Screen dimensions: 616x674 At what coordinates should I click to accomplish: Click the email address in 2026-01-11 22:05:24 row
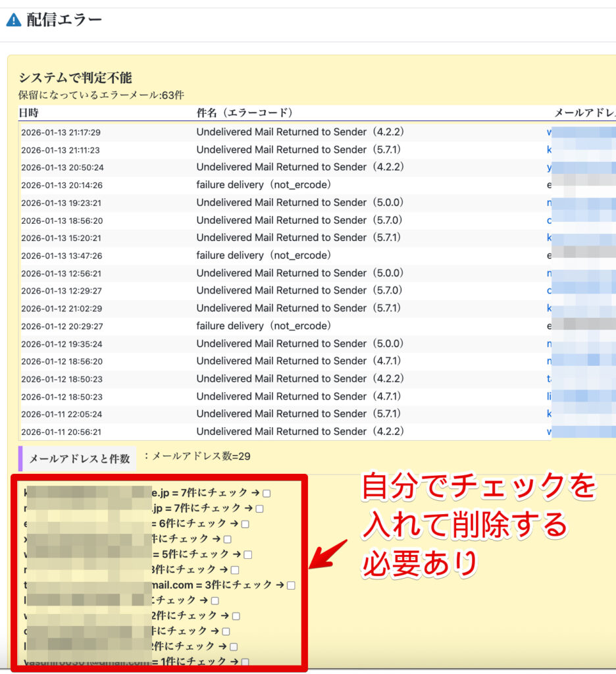[549, 414]
